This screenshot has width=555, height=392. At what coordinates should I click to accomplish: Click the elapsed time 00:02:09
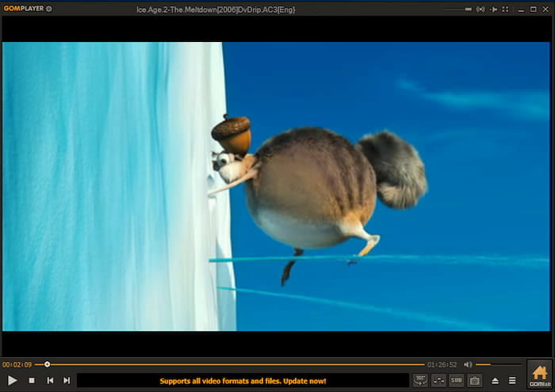(x=17, y=364)
